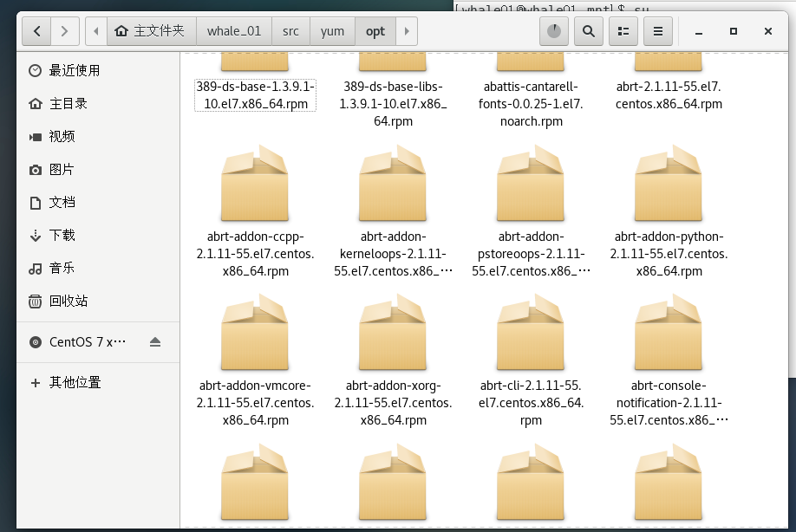Viewport: 796px width, 532px height.
Task: Eject the CentOS 7 volume
Action: click(155, 342)
